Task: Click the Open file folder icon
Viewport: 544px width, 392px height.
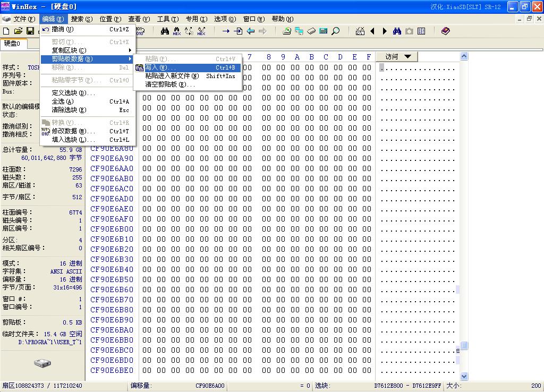Action: tap(18, 31)
